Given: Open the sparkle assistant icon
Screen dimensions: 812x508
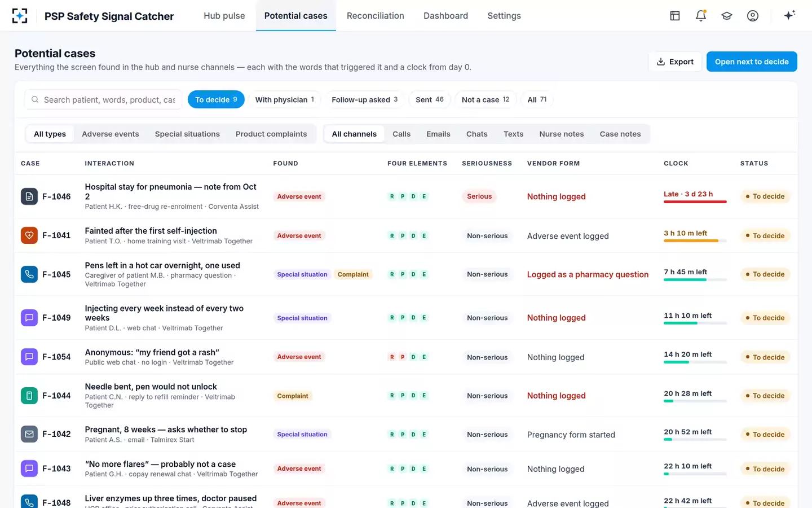Looking at the screenshot, I should pyautogui.click(x=789, y=15).
